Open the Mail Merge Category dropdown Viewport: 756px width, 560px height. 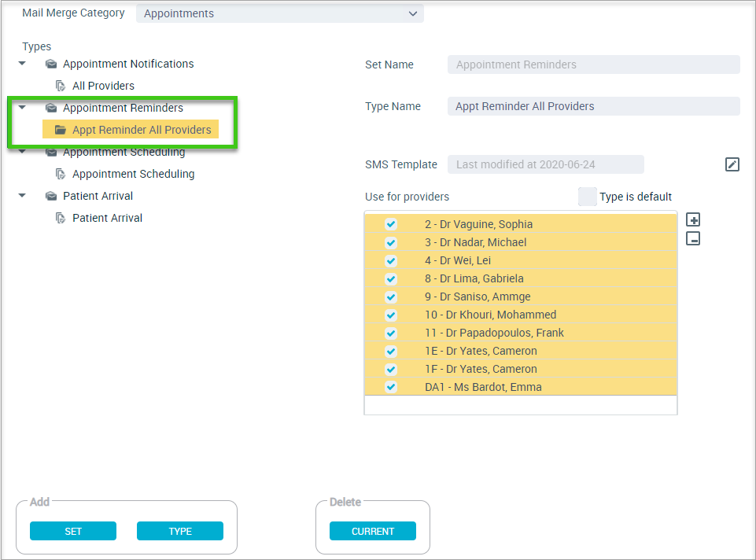pyautogui.click(x=279, y=13)
